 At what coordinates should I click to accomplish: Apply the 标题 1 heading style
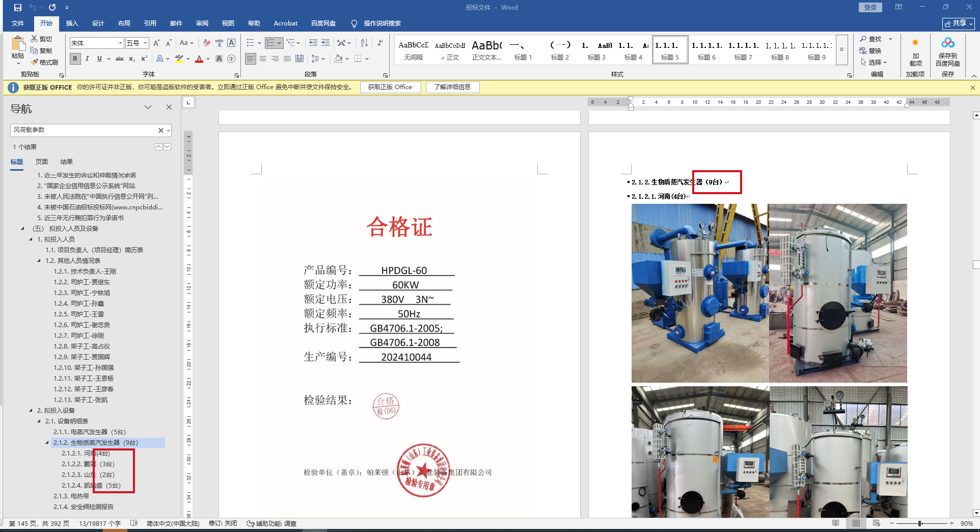pos(523,50)
